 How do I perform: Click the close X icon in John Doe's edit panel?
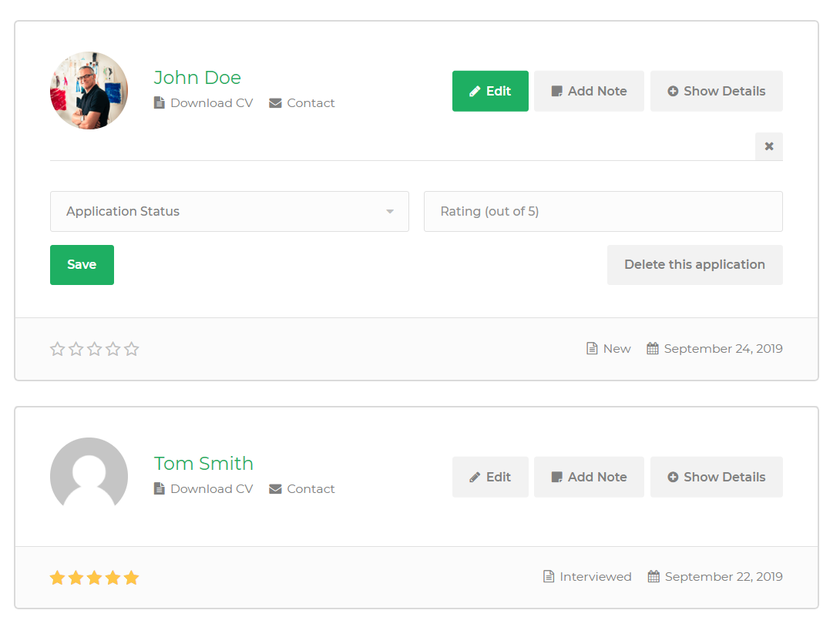click(x=768, y=146)
